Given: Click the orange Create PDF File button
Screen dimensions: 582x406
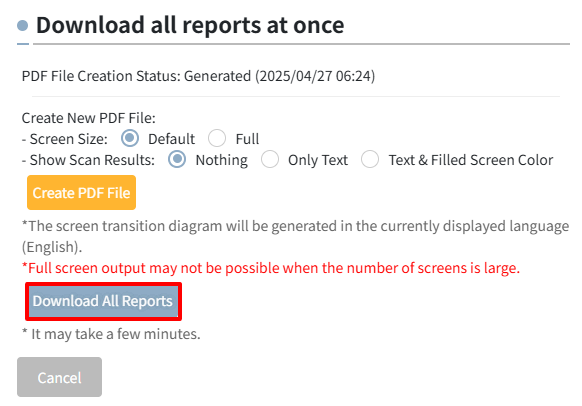Looking at the screenshot, I should pos(81,193).
